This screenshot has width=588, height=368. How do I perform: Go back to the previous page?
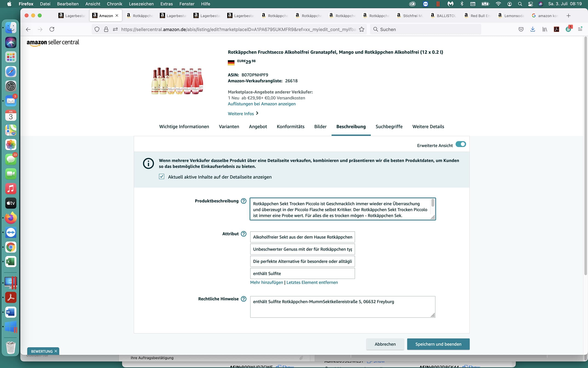[28, 29]
